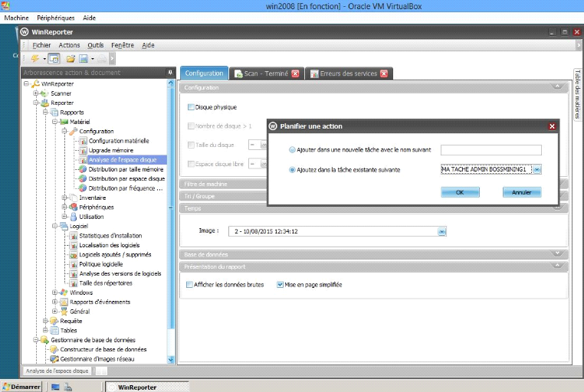The image size is (584, 392).
Task: Click the open folder toolbar icon
Action: (71, 58)
